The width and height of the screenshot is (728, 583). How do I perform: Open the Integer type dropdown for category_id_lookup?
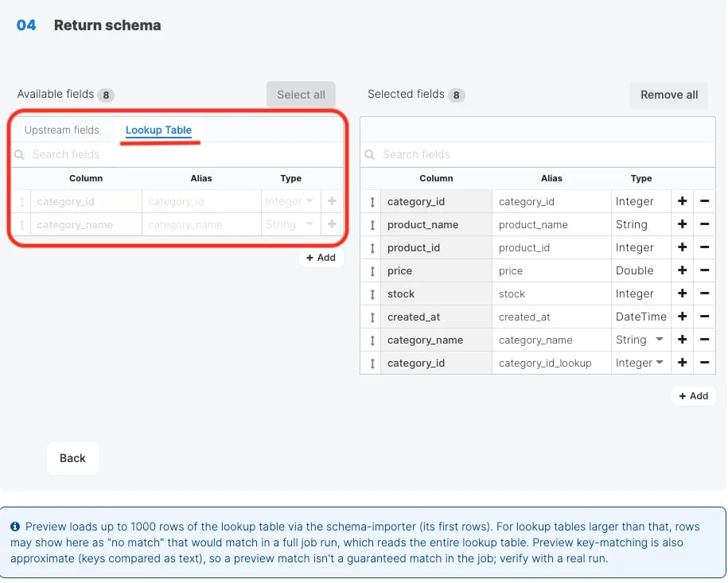click(640, 363)
